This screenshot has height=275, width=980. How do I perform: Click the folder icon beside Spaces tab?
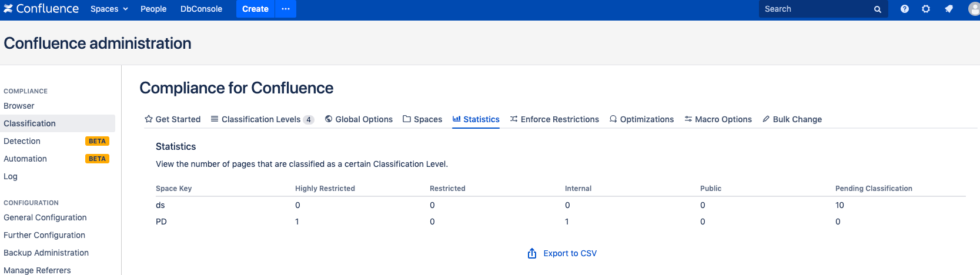coord(407,119)
